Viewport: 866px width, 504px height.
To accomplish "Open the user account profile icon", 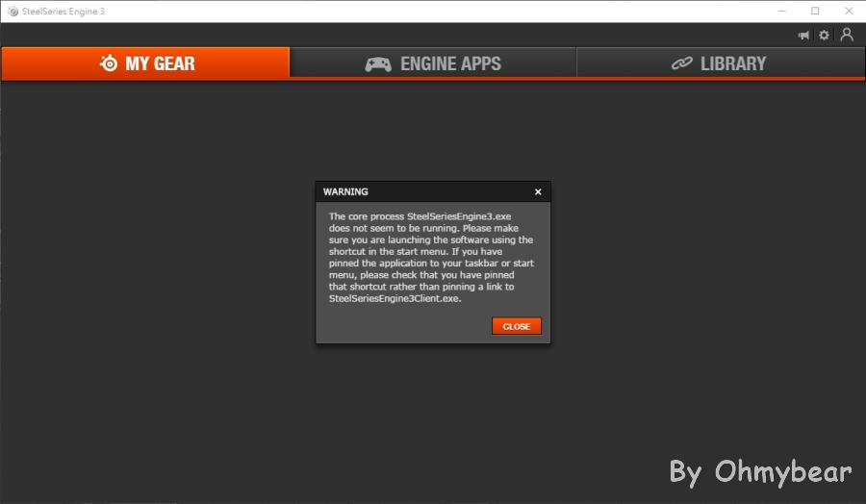I will point(847,35).
